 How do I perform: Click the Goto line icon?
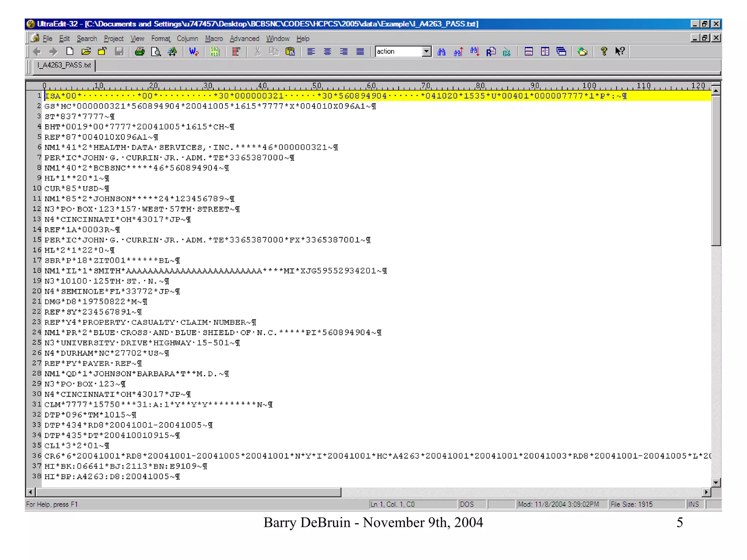507,51
